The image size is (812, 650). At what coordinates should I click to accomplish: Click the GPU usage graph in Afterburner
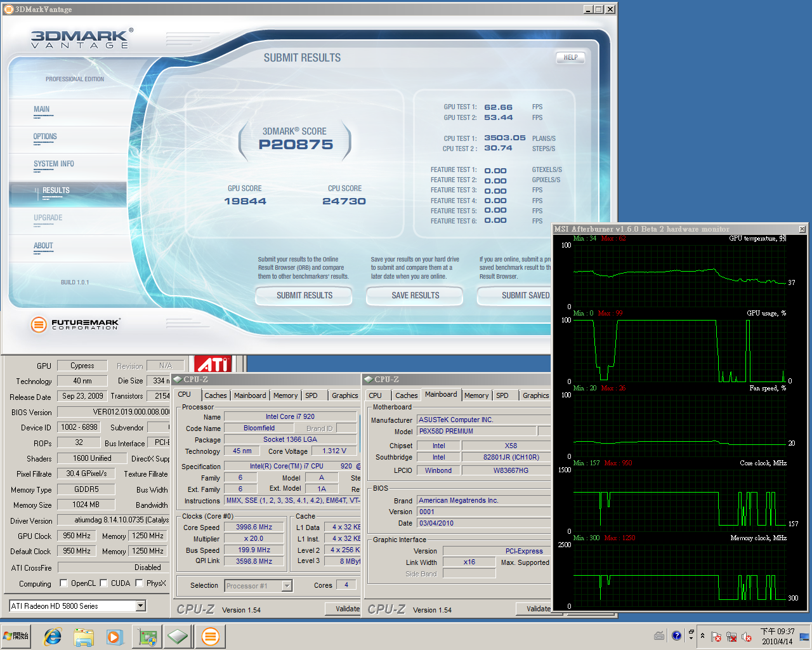679,349
